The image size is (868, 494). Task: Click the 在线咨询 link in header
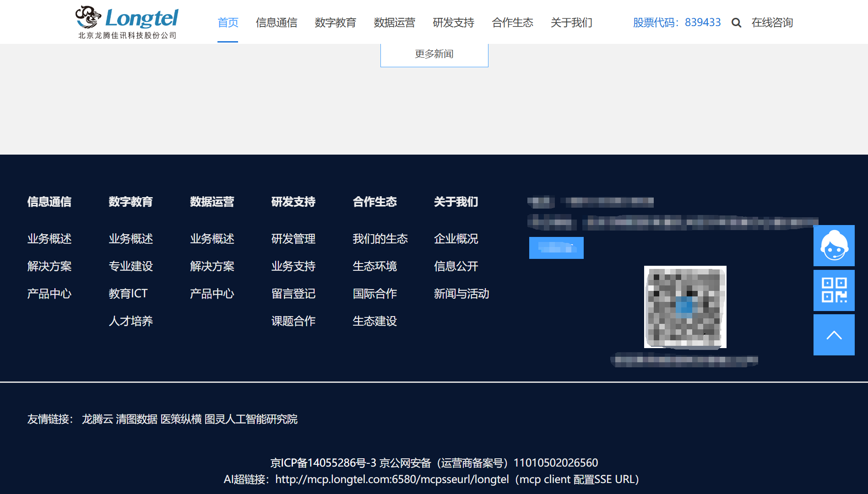tap(772, 22)
